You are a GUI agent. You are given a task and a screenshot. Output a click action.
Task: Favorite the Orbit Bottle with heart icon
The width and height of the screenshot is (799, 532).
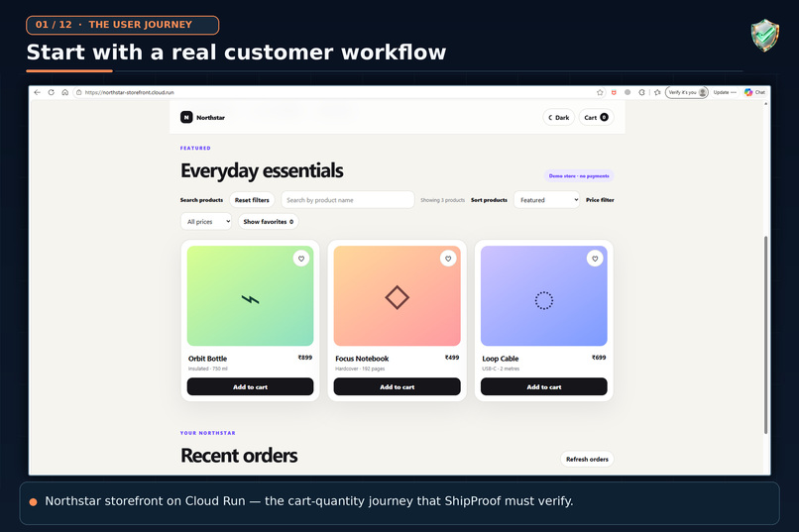click(301, 259)
